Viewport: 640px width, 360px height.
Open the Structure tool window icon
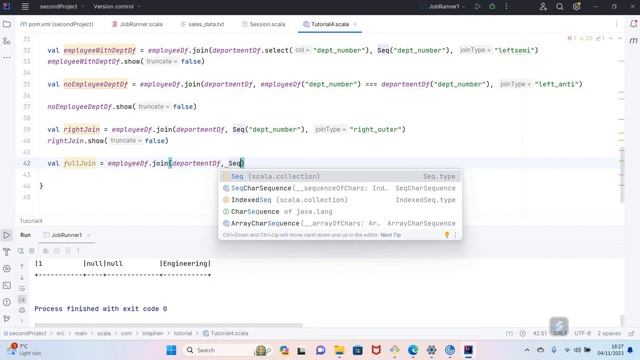point(7,41)
